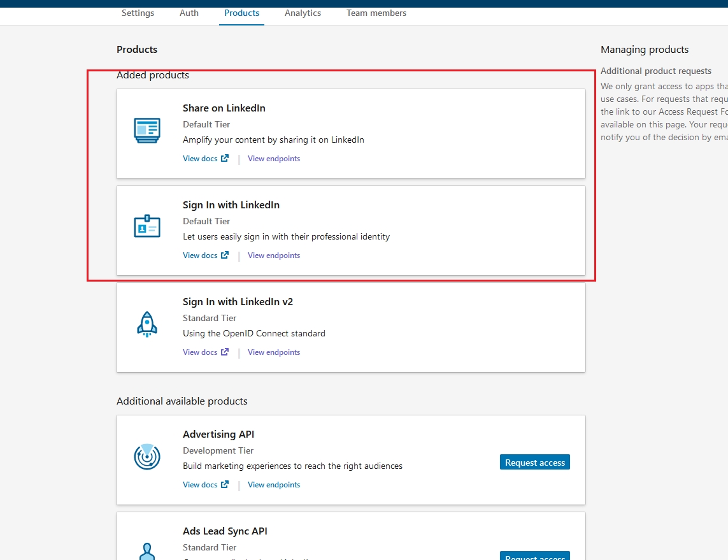Click external link icon beside Sign In v2 docs

[225, 352]
